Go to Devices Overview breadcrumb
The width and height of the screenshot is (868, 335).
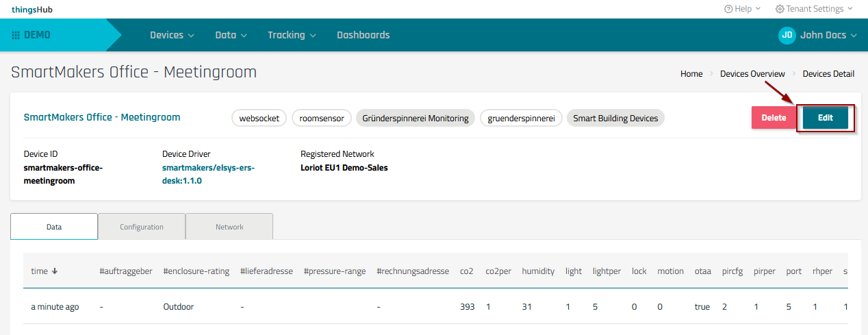(752, 74)
